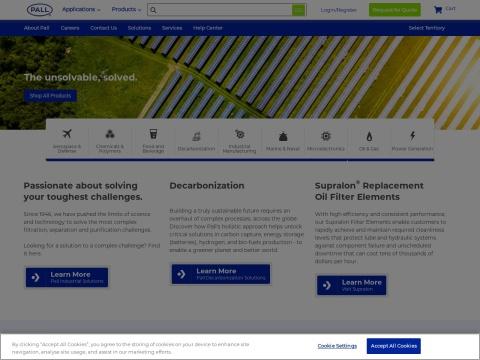Select the Microelectronics chip icon
480x360 pixels.
pos(326,136)
